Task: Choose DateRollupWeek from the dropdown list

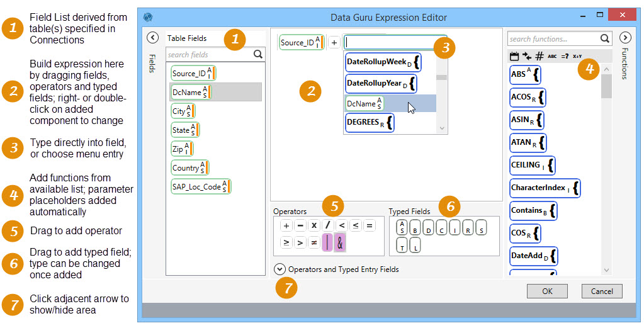Action: tap(383, 62)
